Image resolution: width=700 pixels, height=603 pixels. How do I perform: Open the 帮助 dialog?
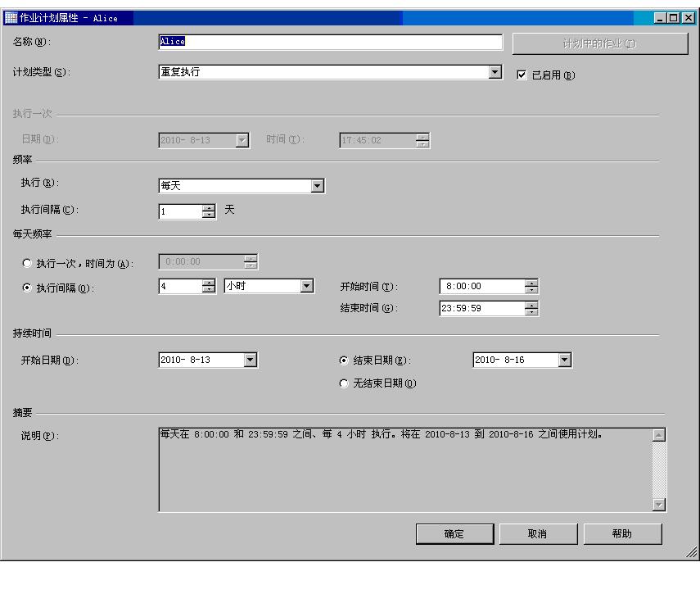(x=622, y=533)
